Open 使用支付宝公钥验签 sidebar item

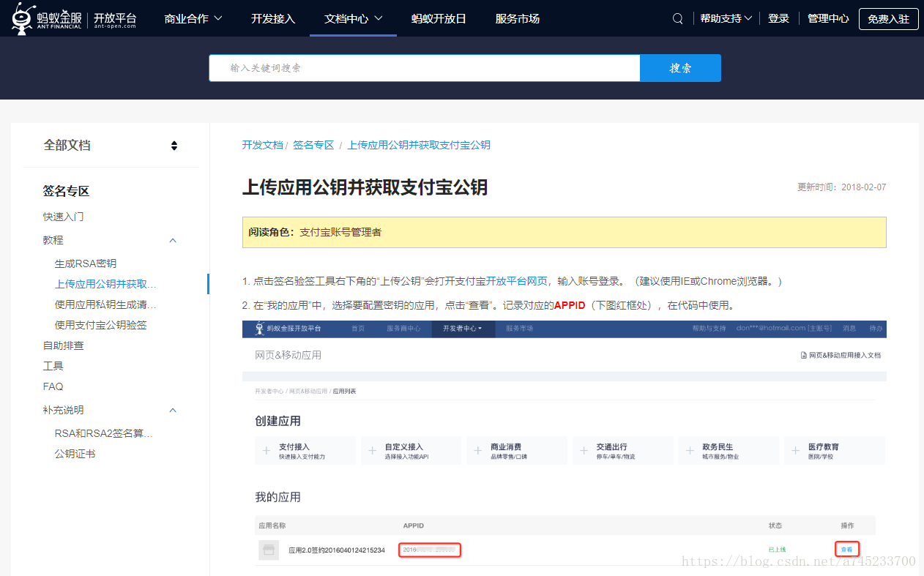(101, 325)
